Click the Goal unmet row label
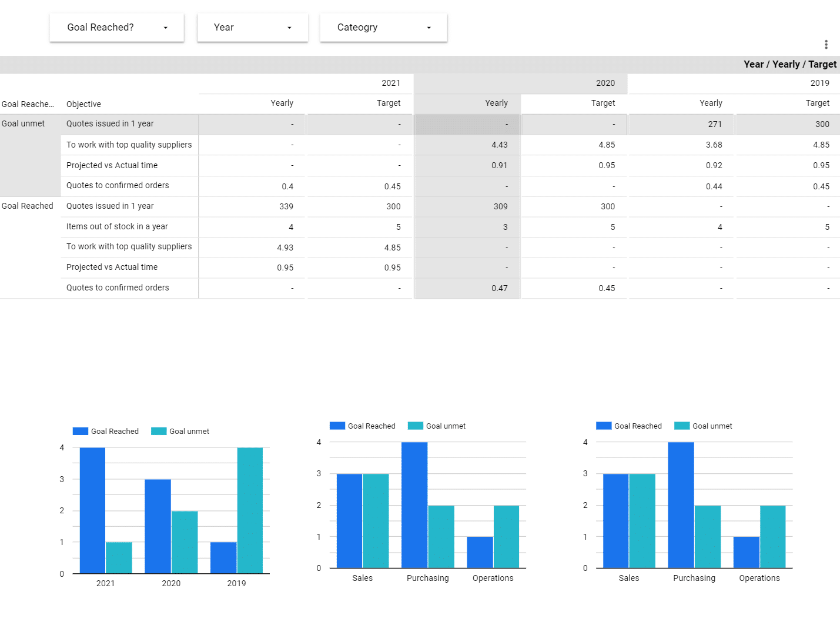 (x=24, y=123)
